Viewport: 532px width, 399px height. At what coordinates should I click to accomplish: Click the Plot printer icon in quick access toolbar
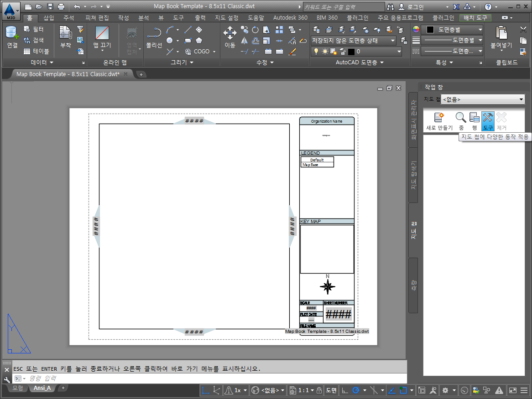tap(61, 7)
